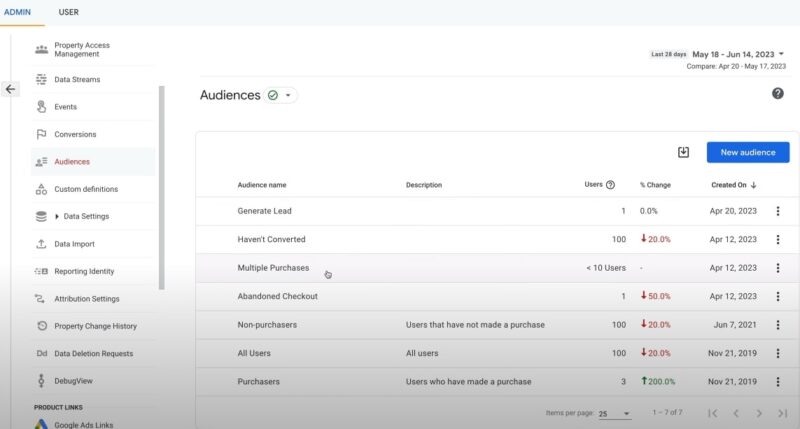The height and width of the screenshot is (429, 800).
Task: Open the Multiple Purchases audience
Action: (x=273, y=268)
